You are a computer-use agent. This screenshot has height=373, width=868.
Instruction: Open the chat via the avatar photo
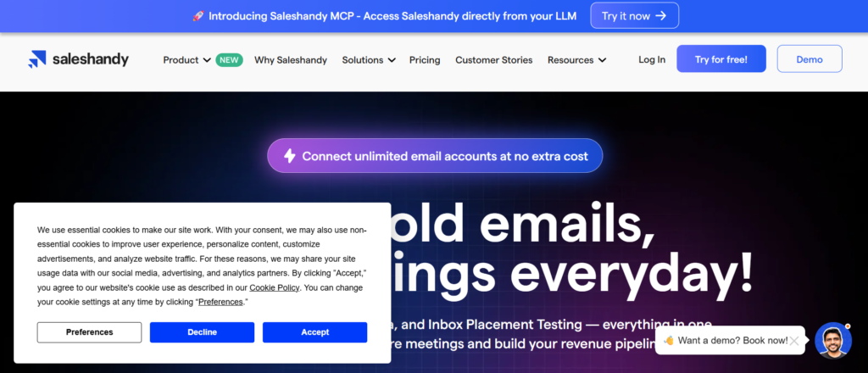[x=832, y=340]
